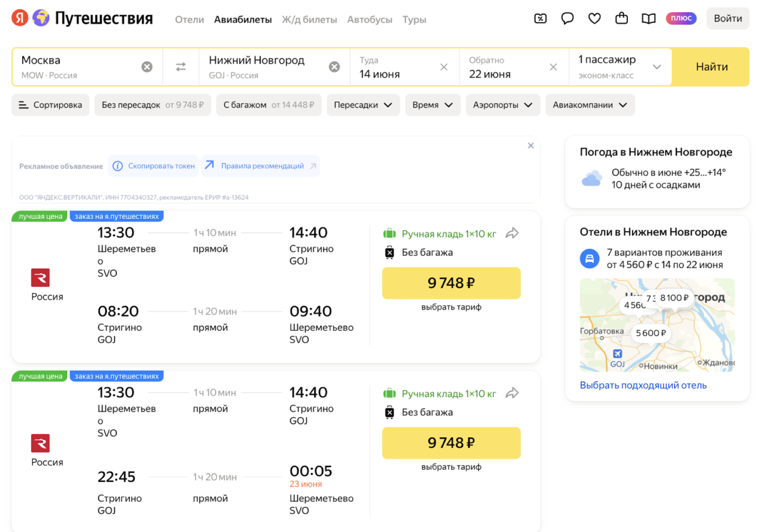Click the yellow Найти search button
Viewport: 757px width, 532px height.
click(x=711, y=67)
